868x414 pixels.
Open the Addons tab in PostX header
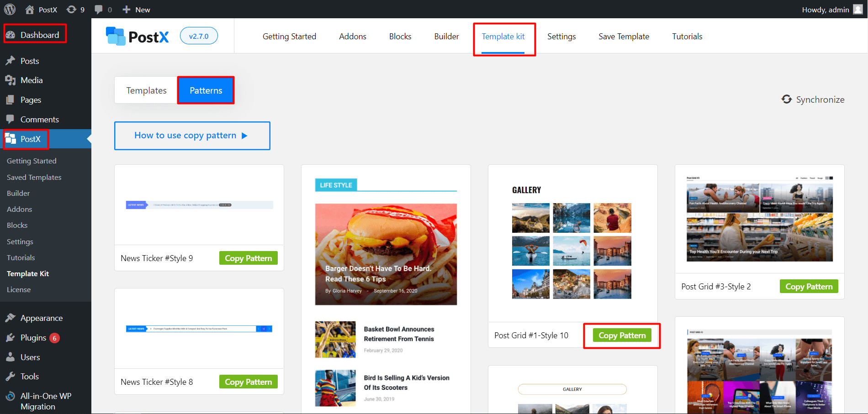352,37
